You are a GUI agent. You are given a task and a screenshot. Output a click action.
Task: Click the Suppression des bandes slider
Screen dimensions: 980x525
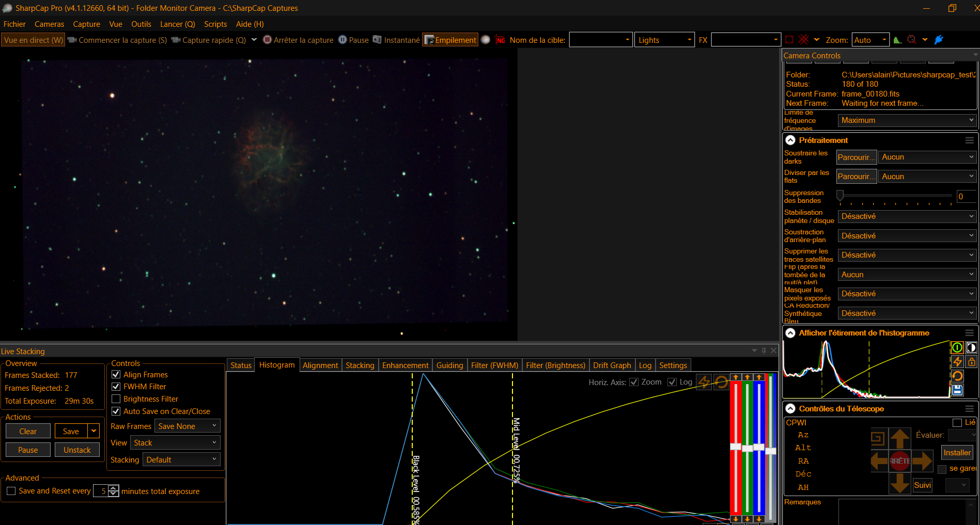[x=895, y=196]
